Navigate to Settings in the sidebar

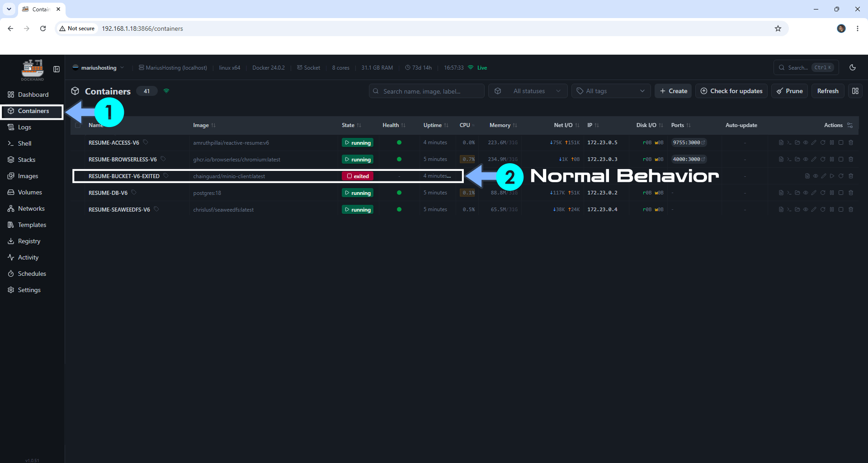point(32,290)
